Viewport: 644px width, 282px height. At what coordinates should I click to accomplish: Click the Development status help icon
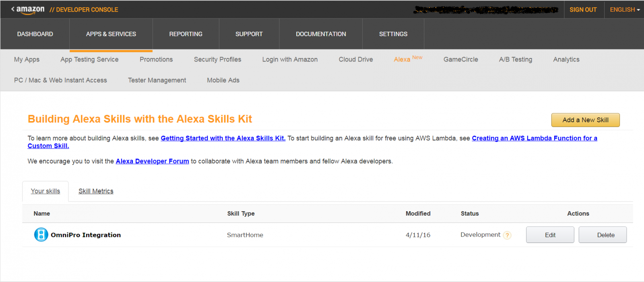507,235
